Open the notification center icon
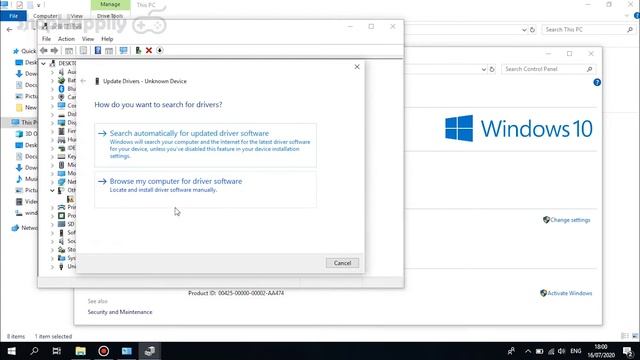Viewport: 640px width, 360px height. [x=627, y=351]
